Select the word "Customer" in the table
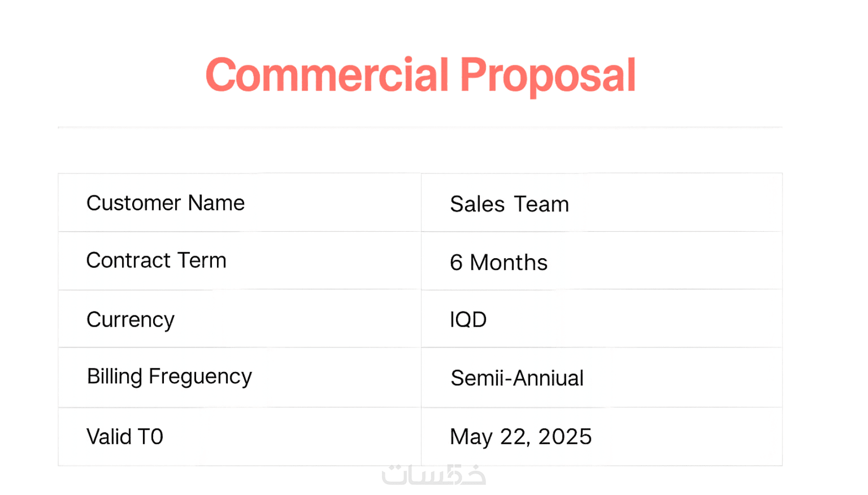 134,203
